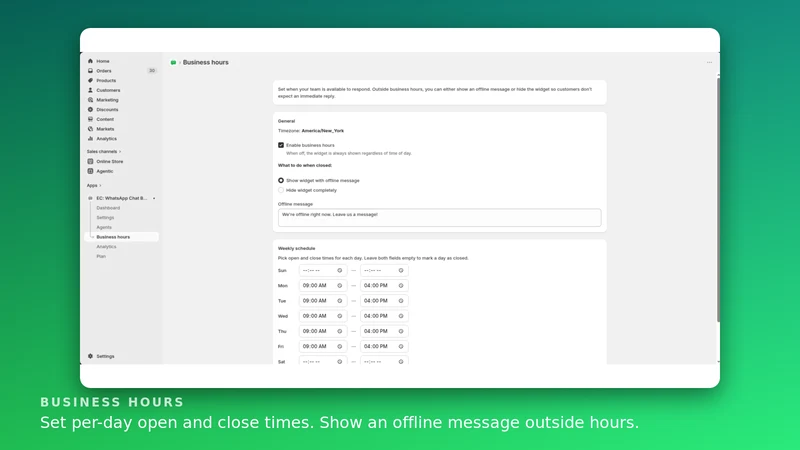Click Wednesday closing time 04:00 PM field

point(384,316)
